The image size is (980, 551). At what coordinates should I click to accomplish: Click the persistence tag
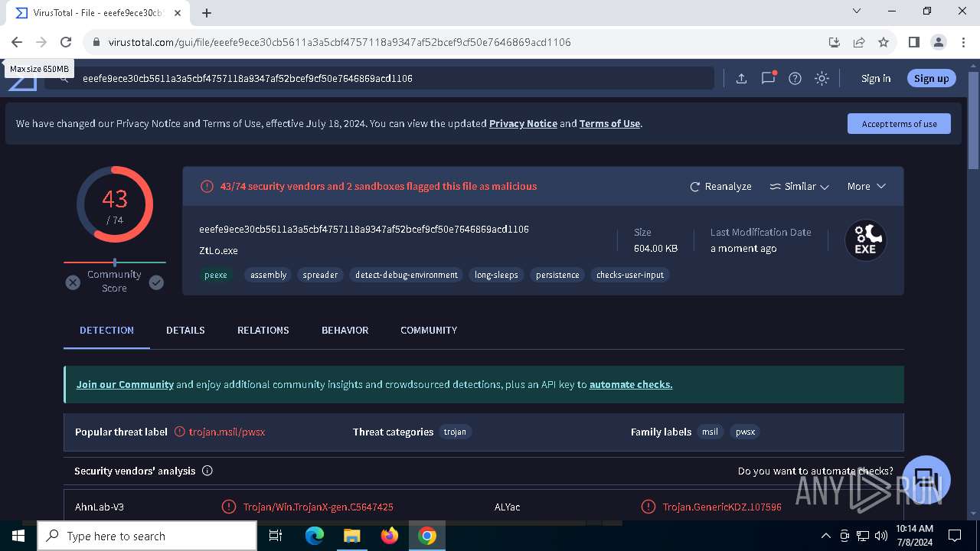pyautogui.click(x=557, y=275)
